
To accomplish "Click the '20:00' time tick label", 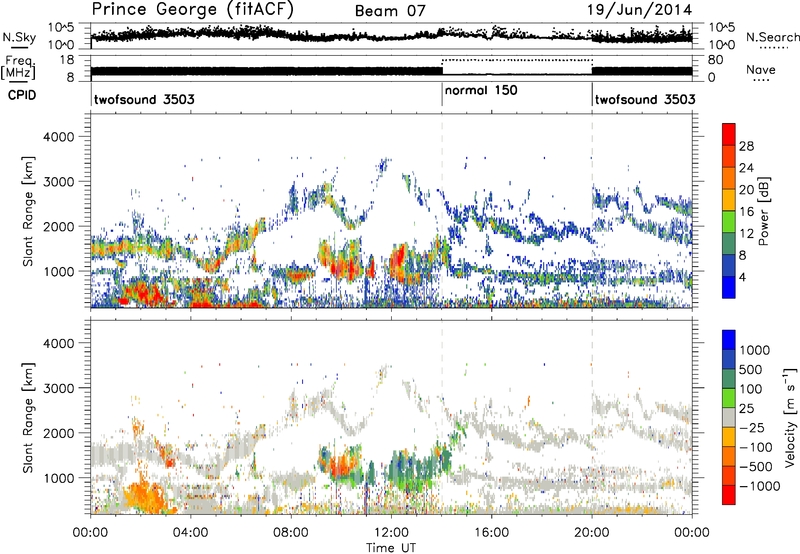I will [x=592, y=533].
